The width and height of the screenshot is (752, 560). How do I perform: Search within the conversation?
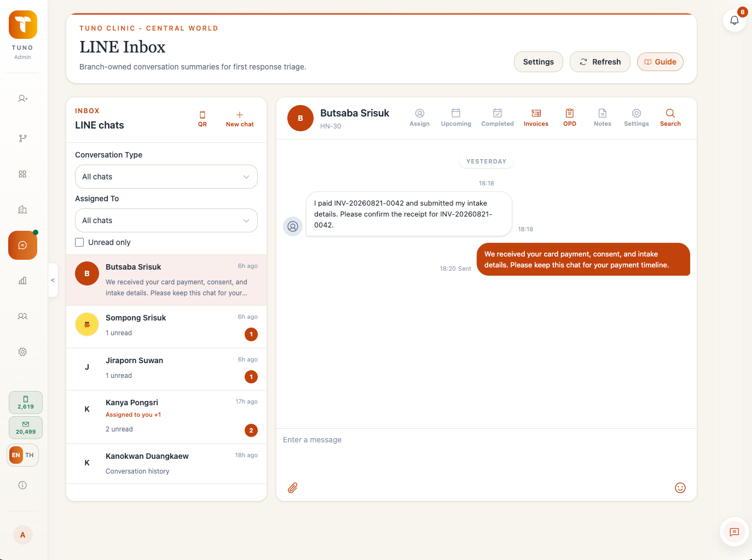670,118
